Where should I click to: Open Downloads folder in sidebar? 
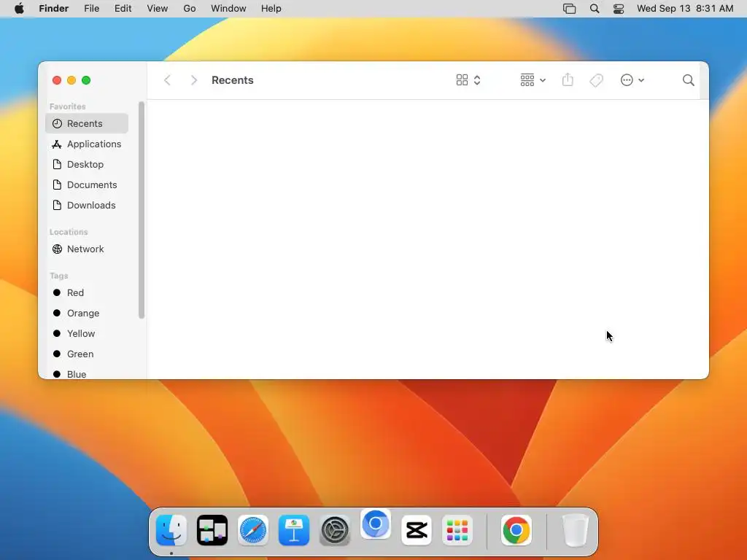(x=87, y=205)
